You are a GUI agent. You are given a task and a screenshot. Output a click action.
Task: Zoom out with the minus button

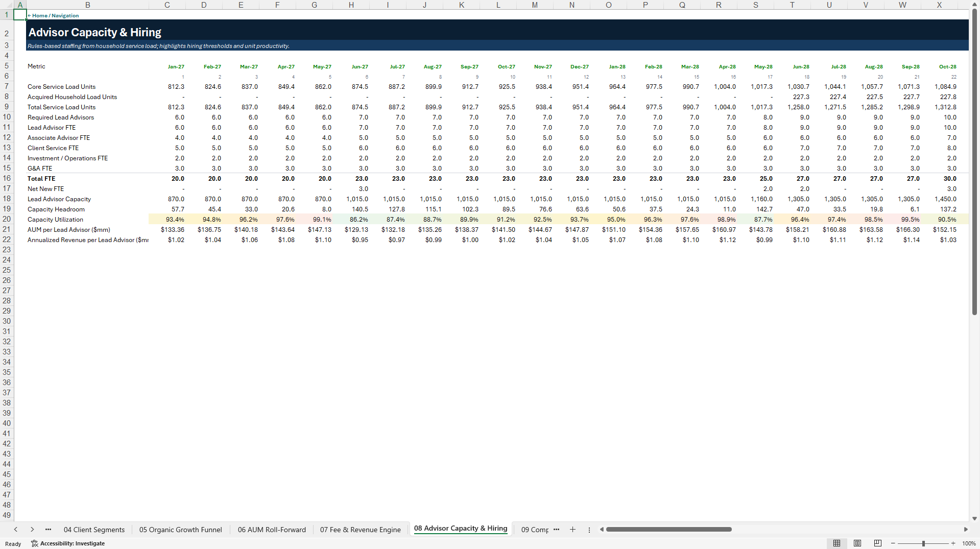point(893,543)
